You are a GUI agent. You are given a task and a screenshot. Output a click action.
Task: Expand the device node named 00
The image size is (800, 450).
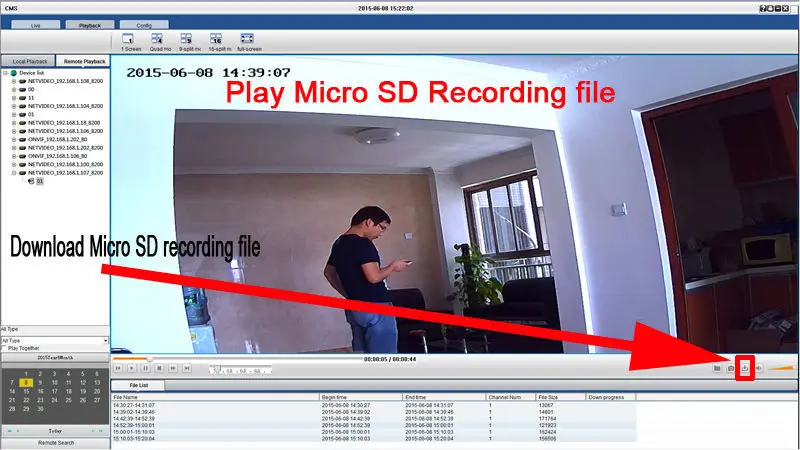coord(14,89)
